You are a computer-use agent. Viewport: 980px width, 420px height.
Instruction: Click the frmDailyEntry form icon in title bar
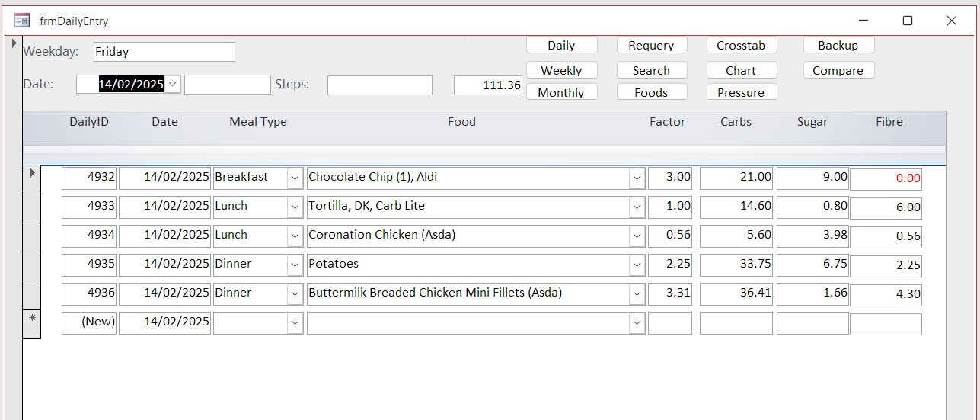point(21,21)
